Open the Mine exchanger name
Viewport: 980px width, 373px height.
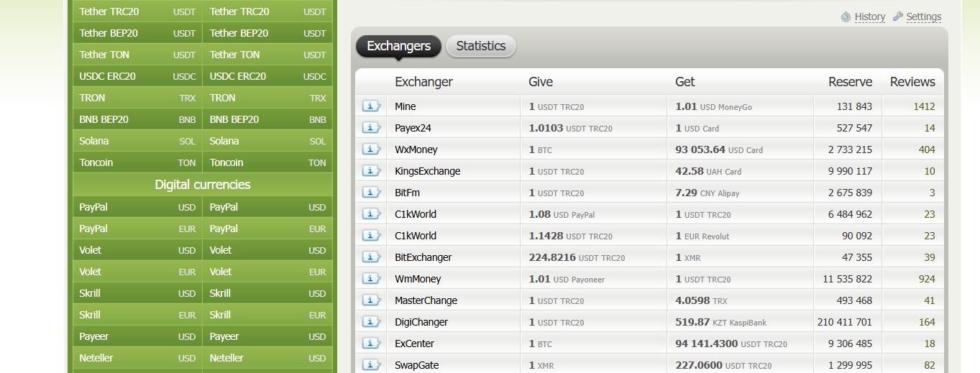coord(406,106)
